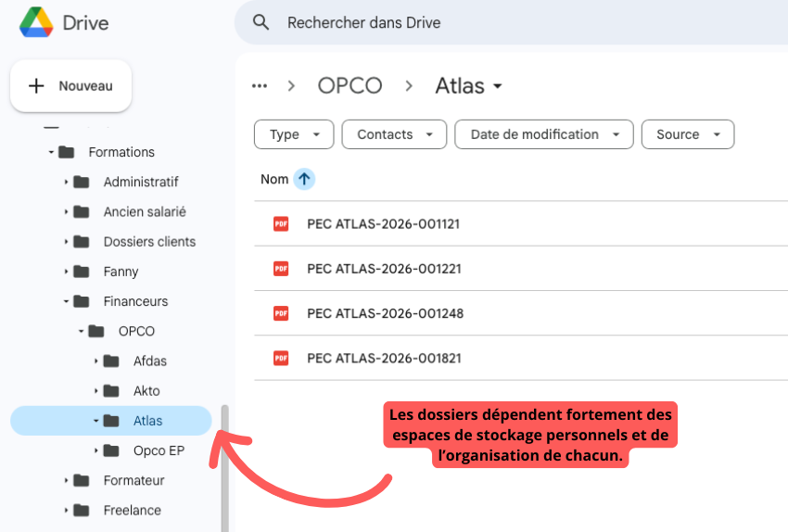Open Administratif in the sidebar tree
Viewport: 788px width, 532px height.
pos(141,182)
